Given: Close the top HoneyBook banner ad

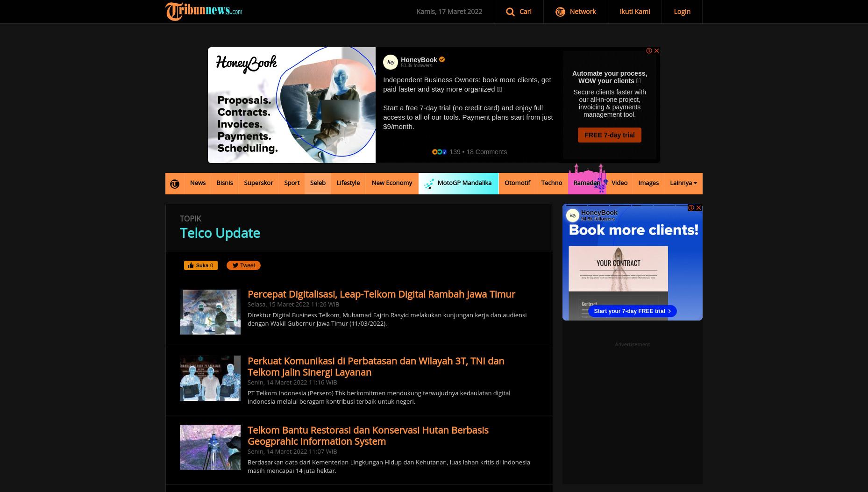Looking at the screenshot, I should pyautogui.click(x=656, y=50).
